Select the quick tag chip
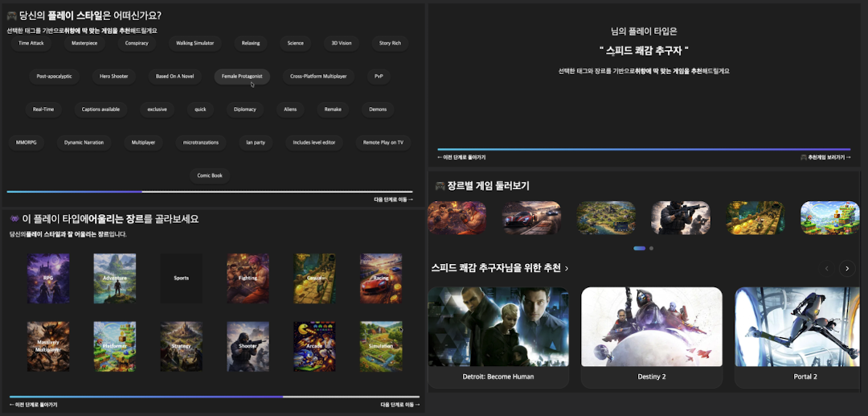The height and width of the screenshot is (416, 868). coord(200,109)
